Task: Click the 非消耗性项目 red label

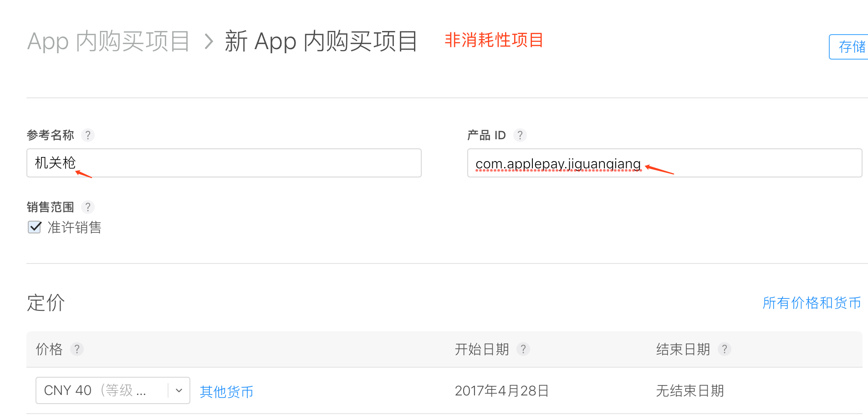Action: coord(494,40)
